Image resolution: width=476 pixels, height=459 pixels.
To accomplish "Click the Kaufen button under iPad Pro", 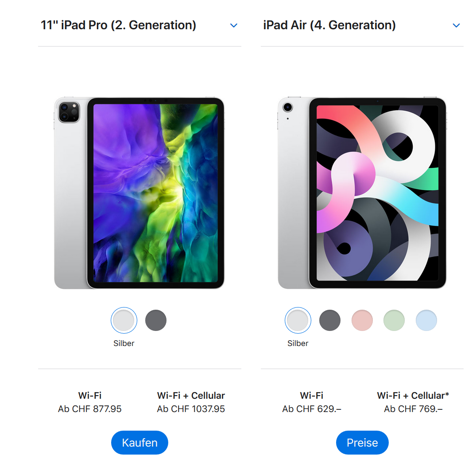I will coord(139,443).
